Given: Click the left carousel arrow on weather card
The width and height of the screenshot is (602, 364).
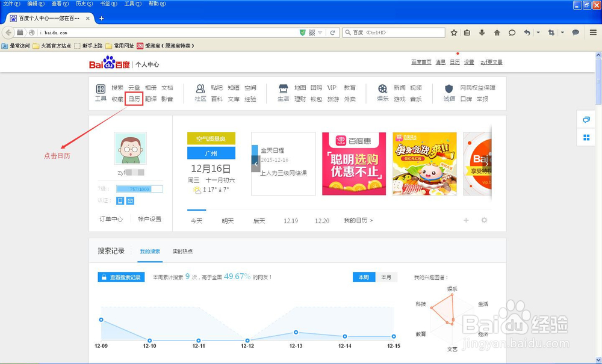Looking at the screenshot, I should point(256,164).
